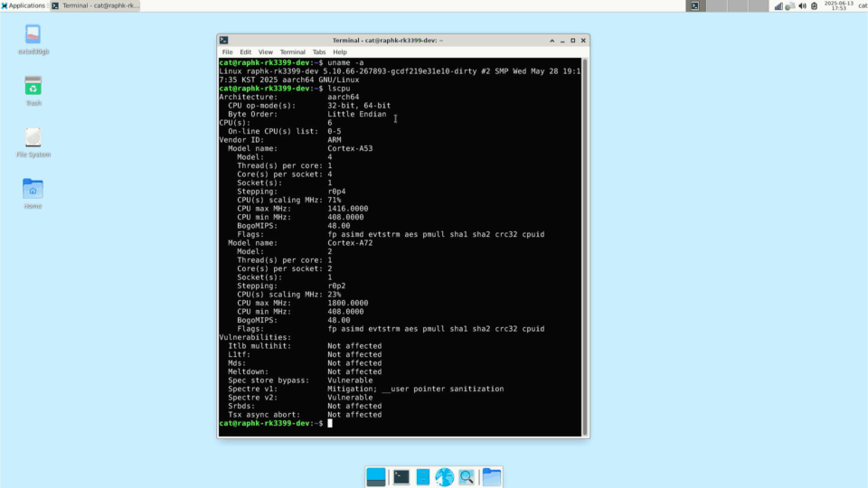Click the 'Meltdown:' vulnerability label
Screen dimensions: 868x488
pyautogui.click(x=248, y=371)
